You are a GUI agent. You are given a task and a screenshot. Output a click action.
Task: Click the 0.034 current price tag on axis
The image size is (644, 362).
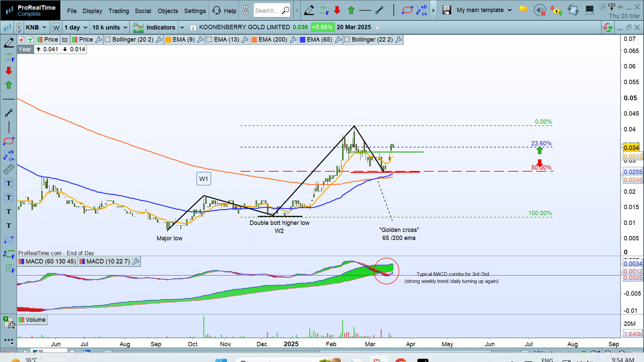[631, 148]
